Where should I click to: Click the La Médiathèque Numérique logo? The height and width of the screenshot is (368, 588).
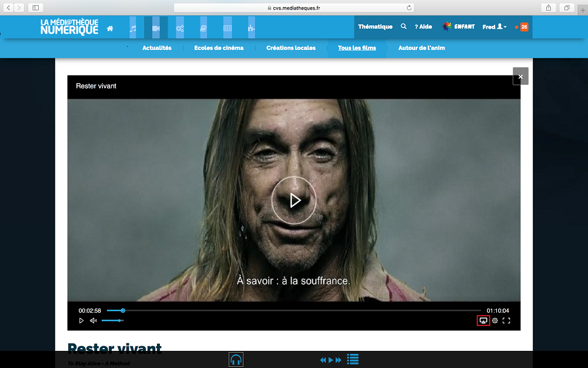pyautogui.click(x=69, y=27)
